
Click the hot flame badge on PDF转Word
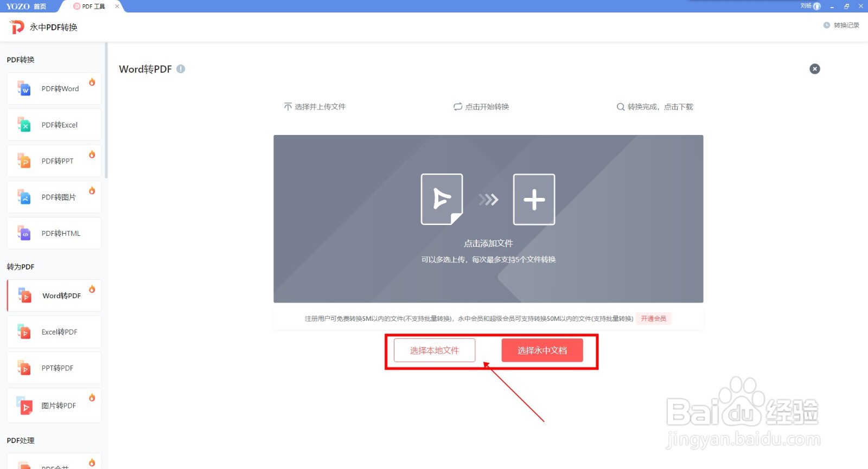[92, 82]
